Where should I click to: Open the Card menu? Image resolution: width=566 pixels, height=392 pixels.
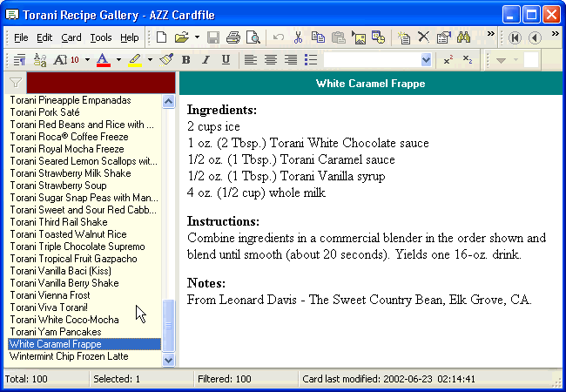click(x=71, y=37)
